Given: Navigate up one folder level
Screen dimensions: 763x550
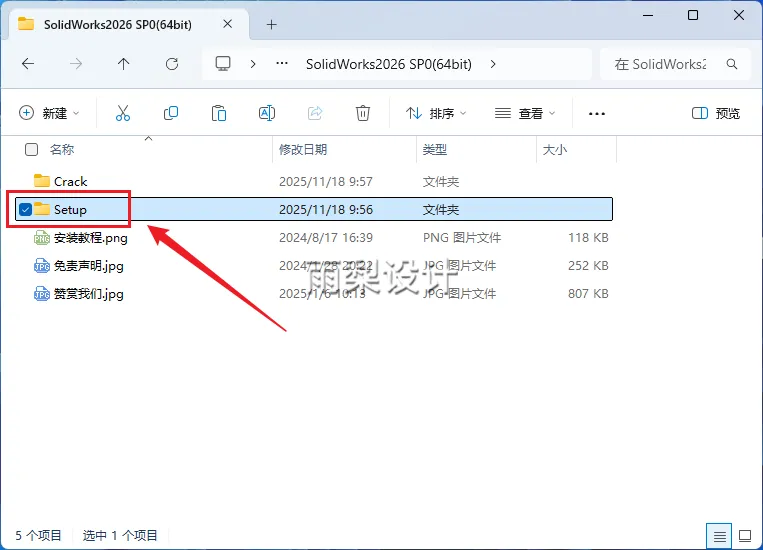Looking at the screenshot, I should pos(124,64).
